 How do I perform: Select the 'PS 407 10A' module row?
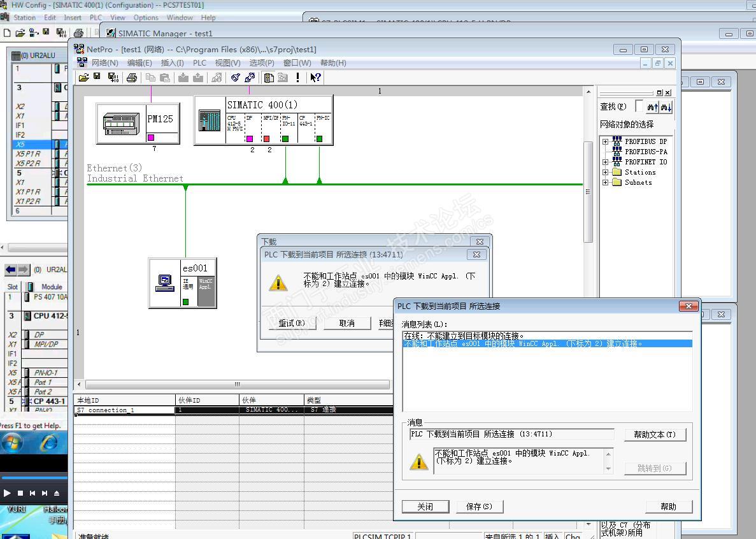pyautogui.click(x=37, y=297)
